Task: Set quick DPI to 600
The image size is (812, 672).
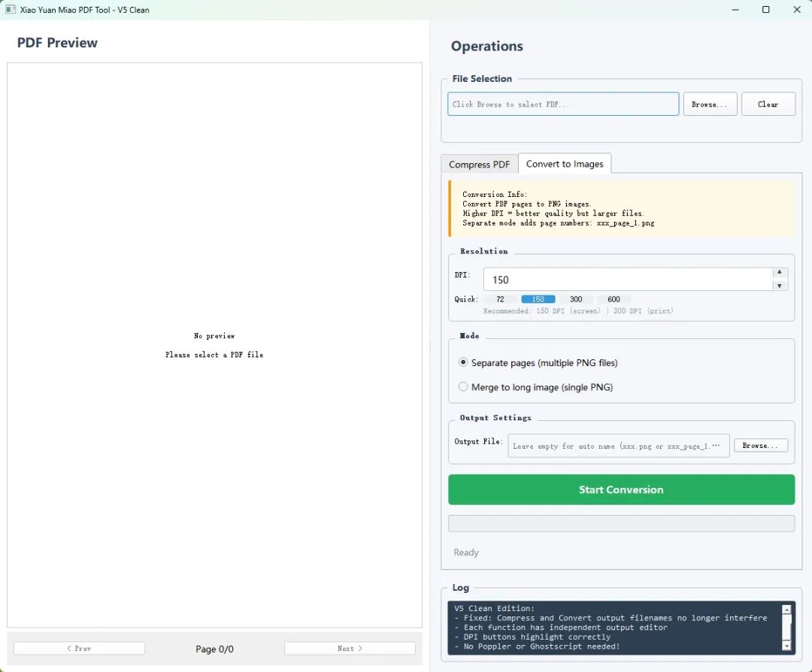Action: [x=614, y=299]
